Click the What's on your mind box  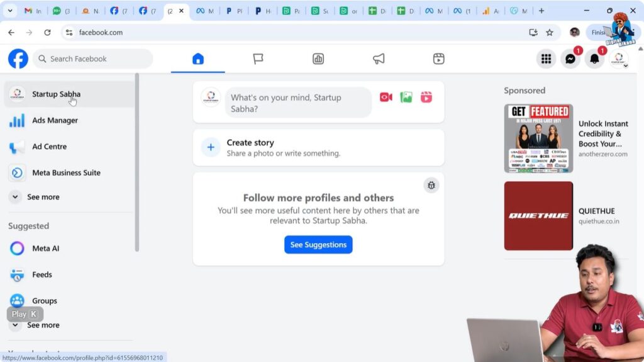[298, 103]
